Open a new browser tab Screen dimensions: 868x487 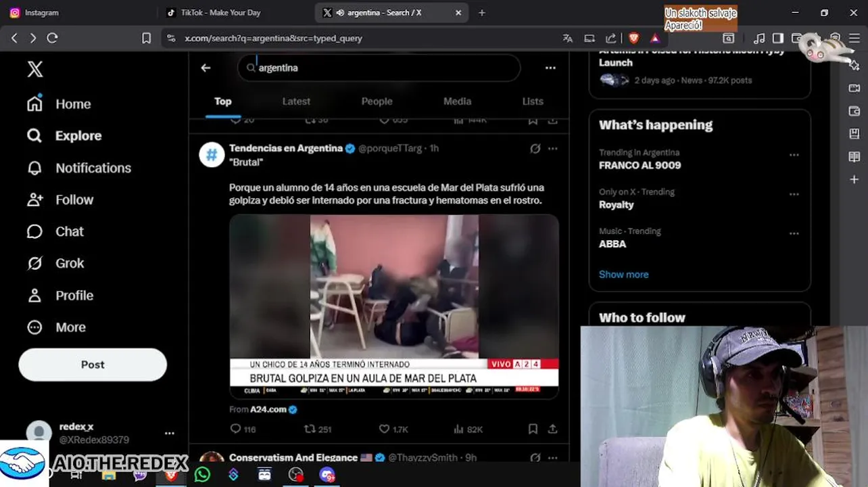coord(481,12)
